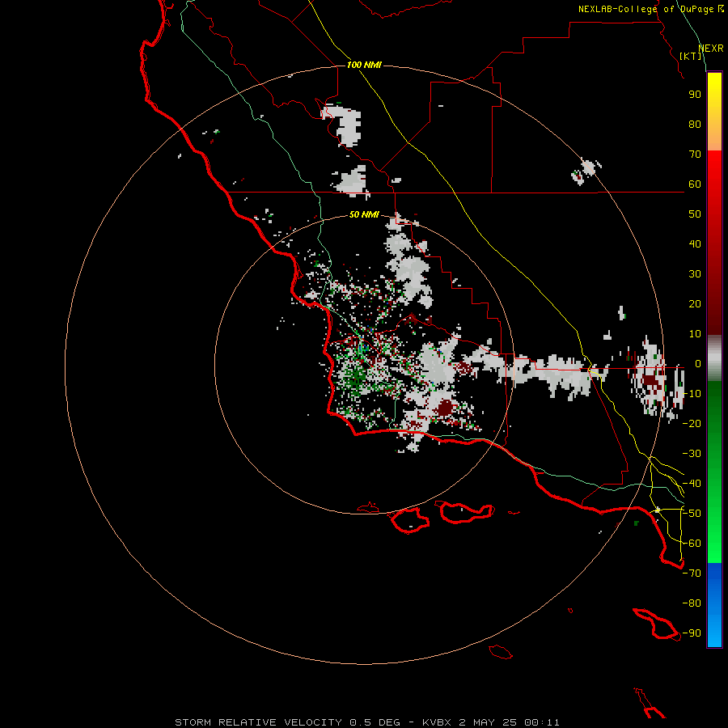Select the 100 NMI range ring label

[x=364, y=65]
